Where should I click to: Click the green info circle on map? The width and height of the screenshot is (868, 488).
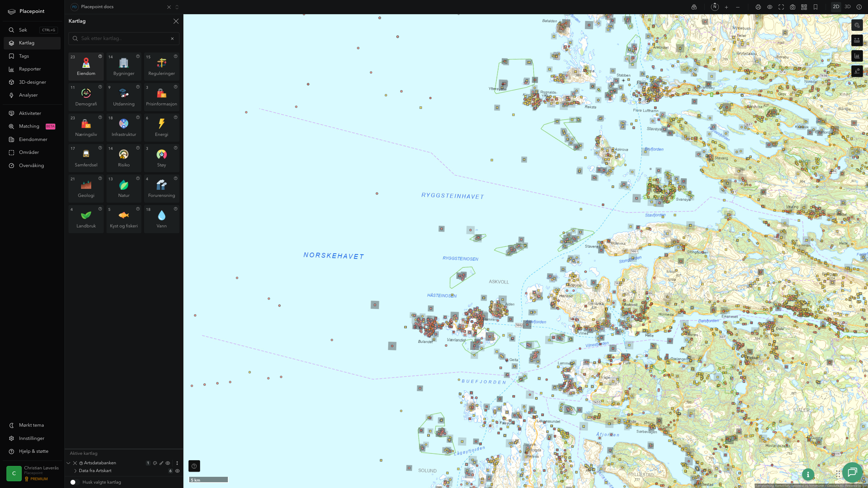pos(808,474)
